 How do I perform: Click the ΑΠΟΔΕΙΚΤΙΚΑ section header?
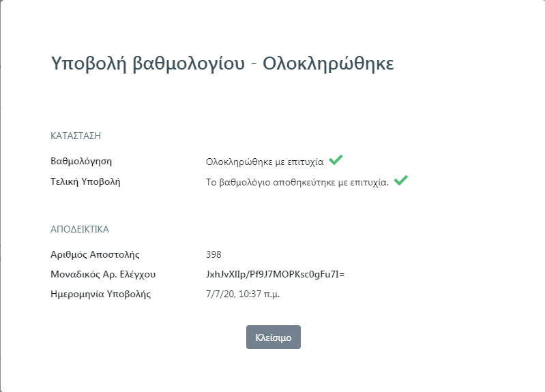click(80, 229)
